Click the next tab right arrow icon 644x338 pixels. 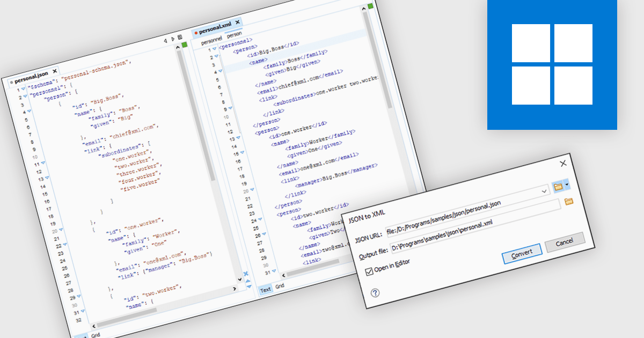pos(172,39)
